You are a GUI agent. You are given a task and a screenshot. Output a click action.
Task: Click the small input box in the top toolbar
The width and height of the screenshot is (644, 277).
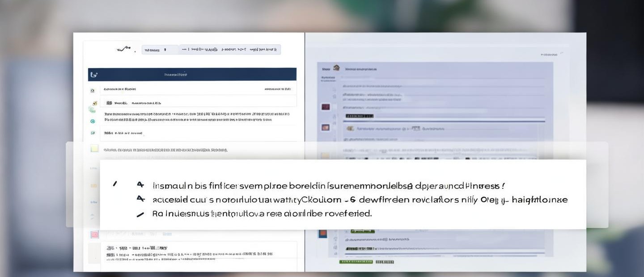[160, 50]
